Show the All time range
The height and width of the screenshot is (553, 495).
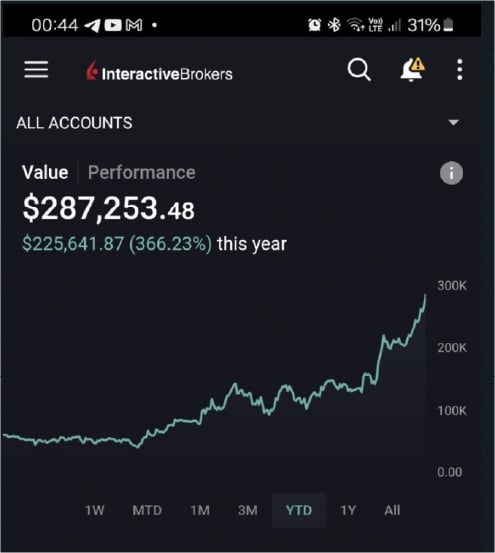[392, 510]
